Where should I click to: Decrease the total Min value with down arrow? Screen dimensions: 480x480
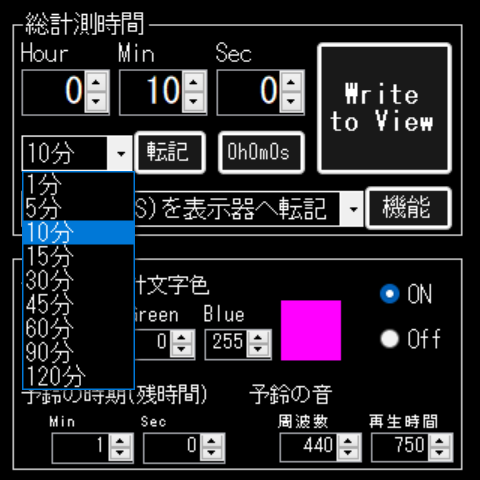(x=194, y=101)
